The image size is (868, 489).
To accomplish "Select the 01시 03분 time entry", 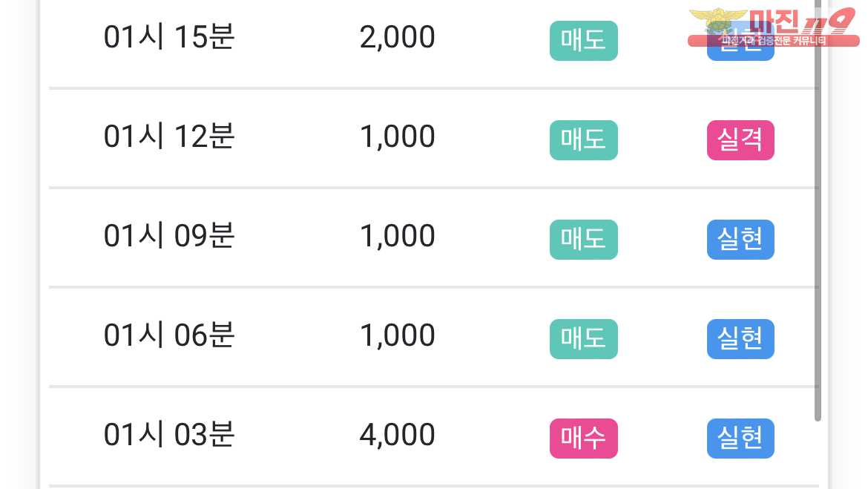I will click(169, 435).
